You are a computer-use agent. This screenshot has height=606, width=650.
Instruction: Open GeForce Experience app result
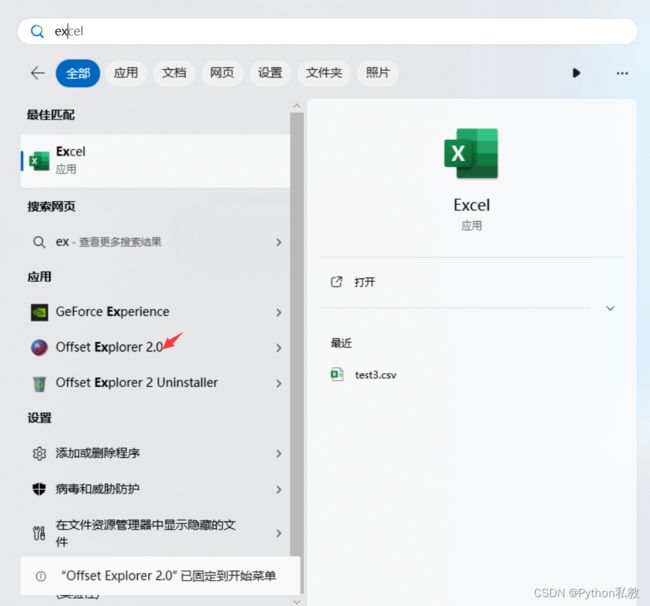click(x=155, y=312)
